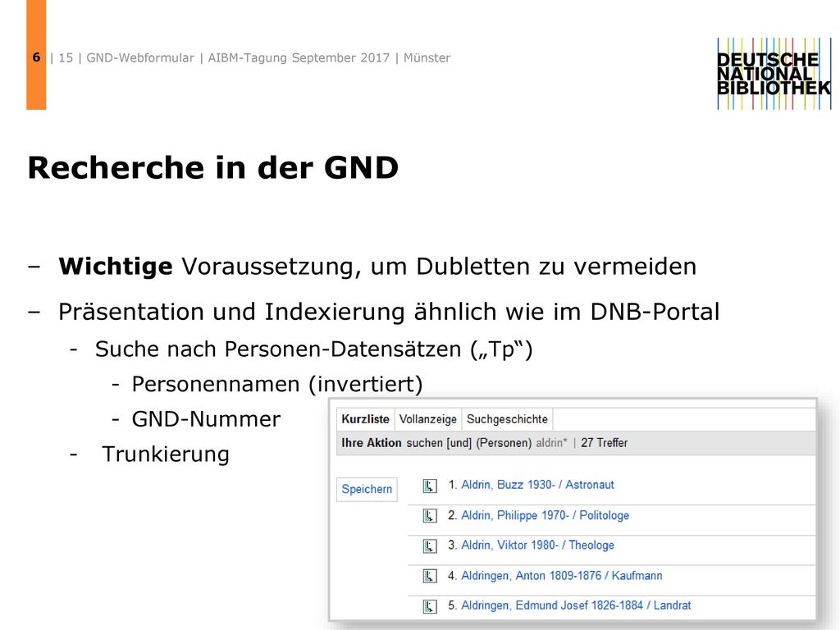
Task: Open record icon beside Aldringen, Anton
Action: point(430,576)
